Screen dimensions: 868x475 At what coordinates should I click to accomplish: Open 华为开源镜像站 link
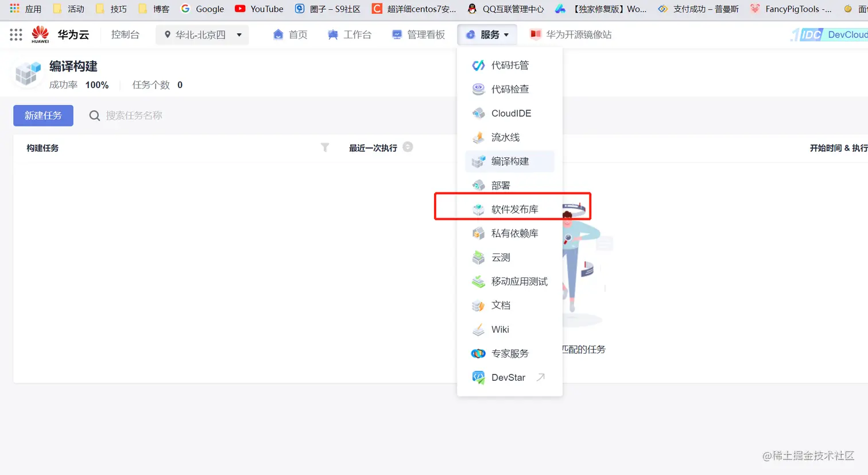coord(571,35)
